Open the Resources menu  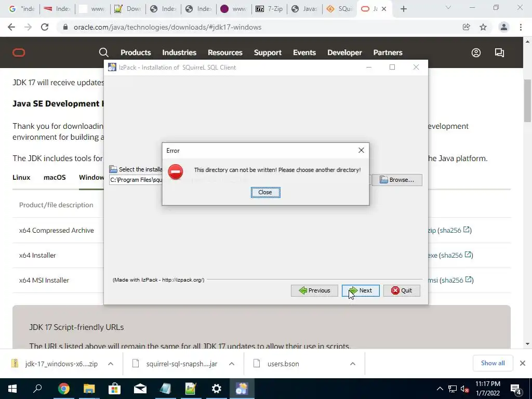225,52
